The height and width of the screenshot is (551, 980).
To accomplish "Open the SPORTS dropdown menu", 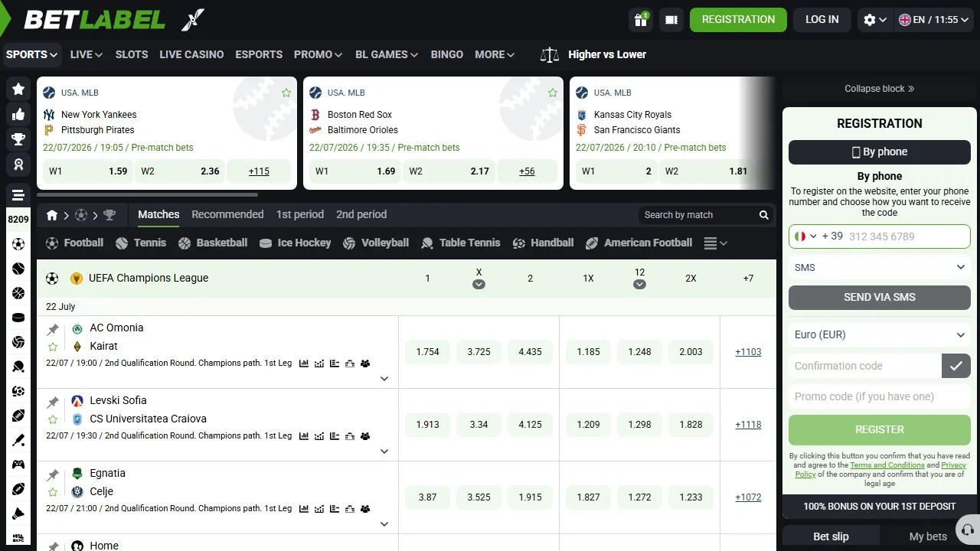I will click(x=31, y=54).
